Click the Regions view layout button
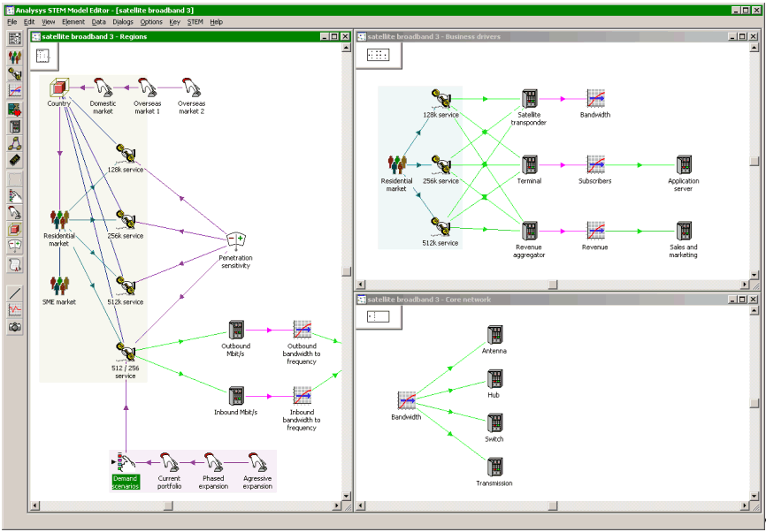766x532 pixels. pos(43,55)
